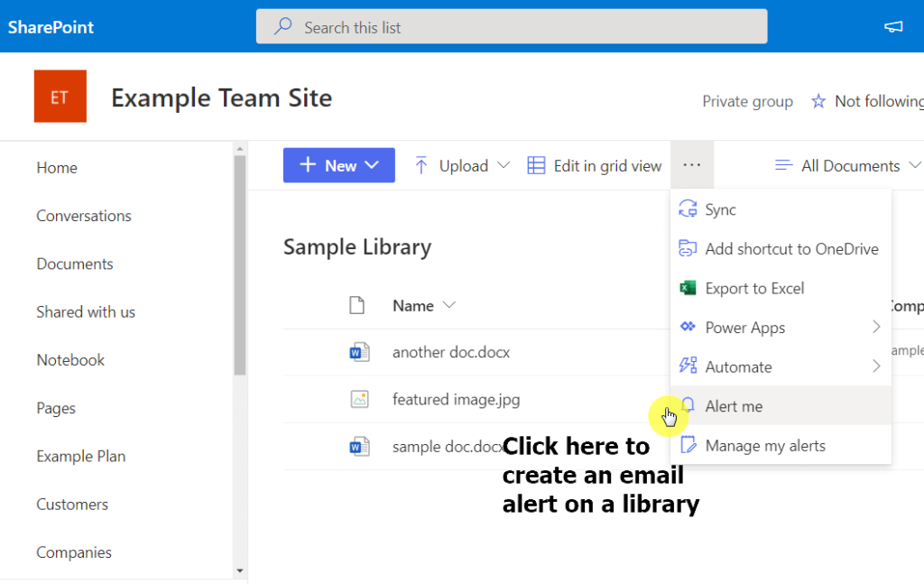Image resolution: width=924 pixels, height=584 pixels.
Task: Open the Name column sort dropdown
Action: click(x=449, y=305)
